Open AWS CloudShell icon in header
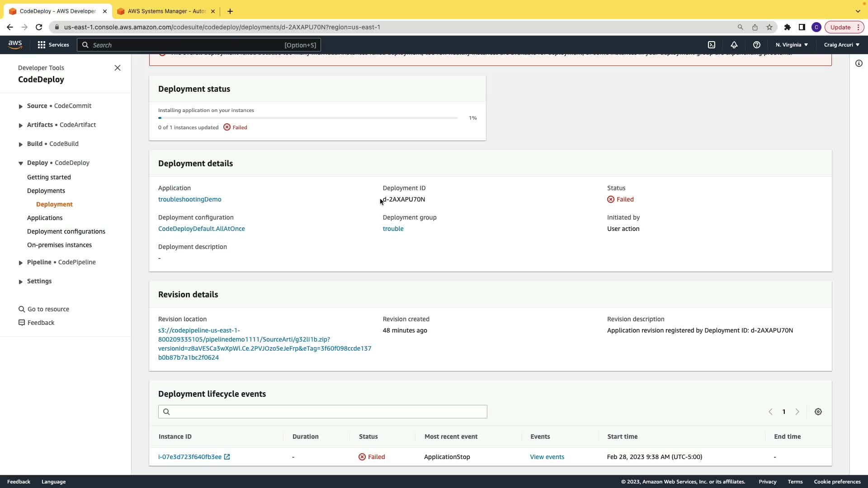The height and width of the screenshot is (488, 868). click(712, 45)
